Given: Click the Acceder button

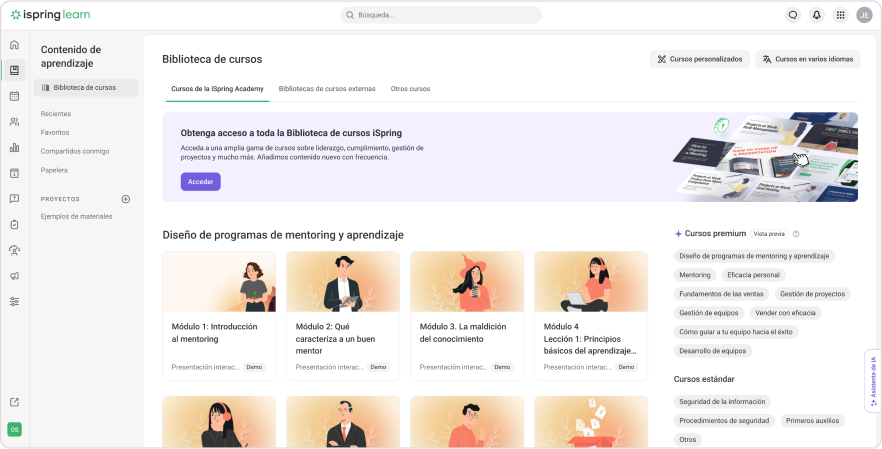Looking at the screenshot, I should pyautogui.click(x=200, y=182).
